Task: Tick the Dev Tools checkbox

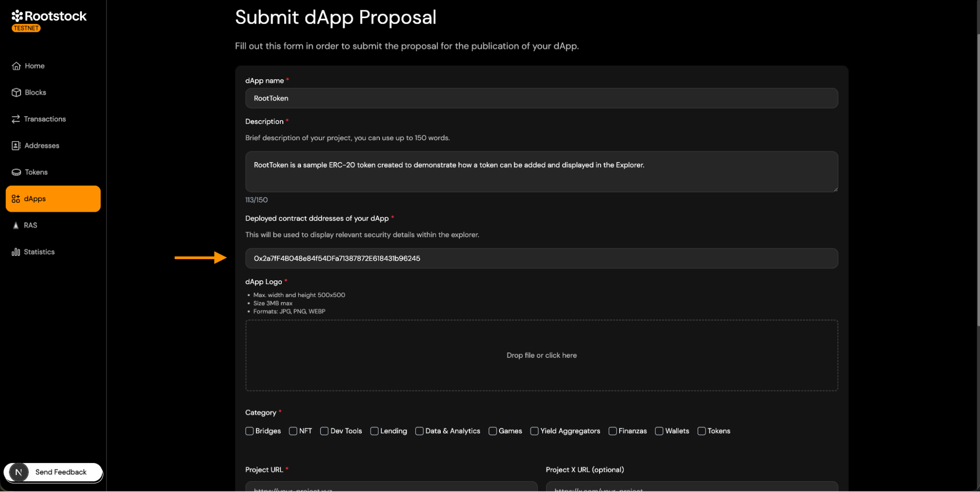Action: [324, 431]
